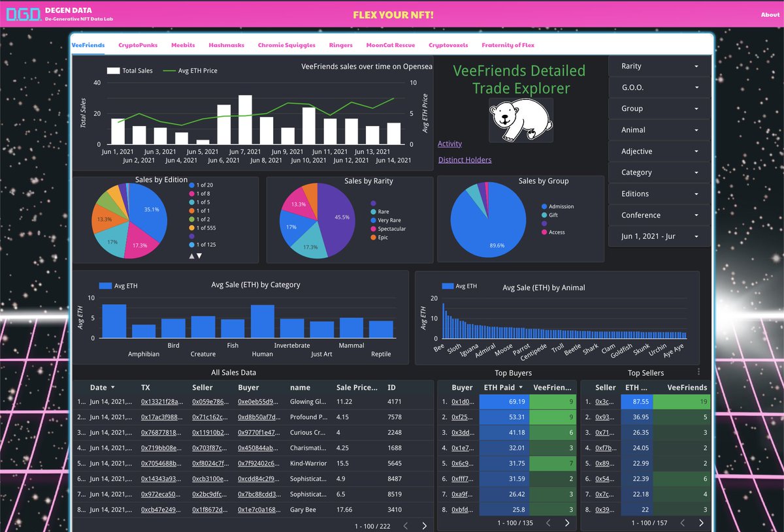This screenshot has width=784, height=532.
Task: Go to next page in Top Buyers
Action: point(567,523)
